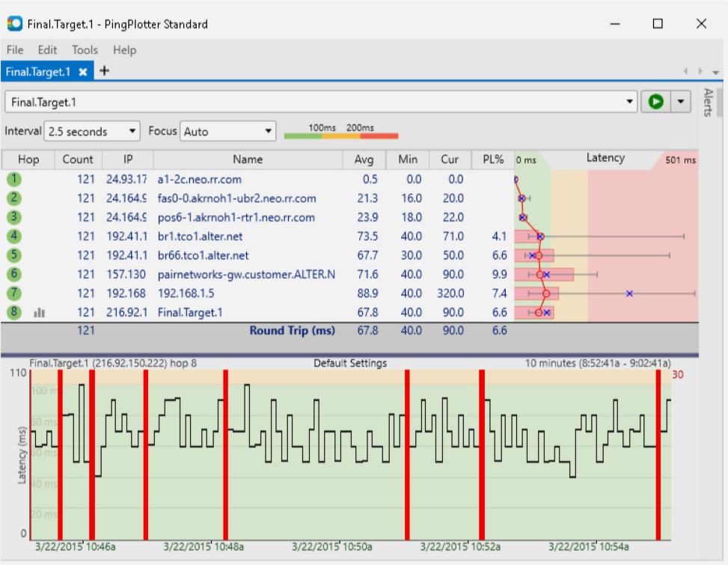The height and width of the screenshot is (565, 728).
Task: Click the latency color scale legend bar
Action: (x=341, y=136)
